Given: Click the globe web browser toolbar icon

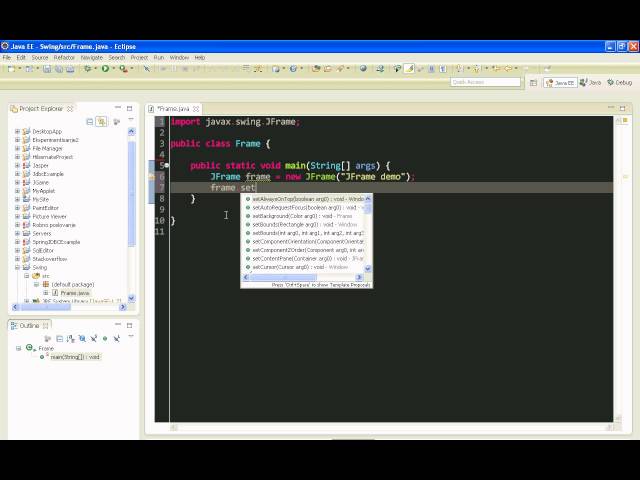Looking at the screenshot, I should pos(363,69).
